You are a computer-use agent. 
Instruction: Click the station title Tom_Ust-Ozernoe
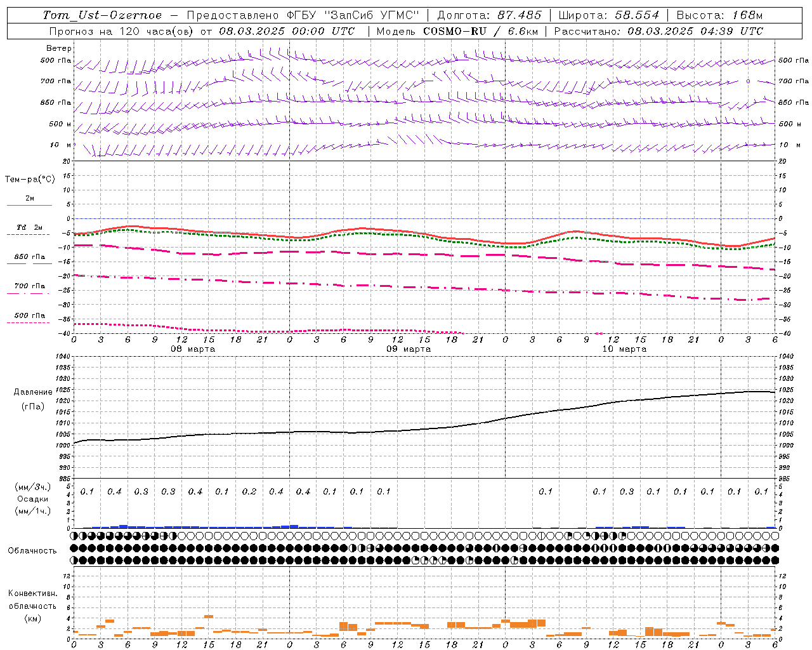tap(102, 15)
